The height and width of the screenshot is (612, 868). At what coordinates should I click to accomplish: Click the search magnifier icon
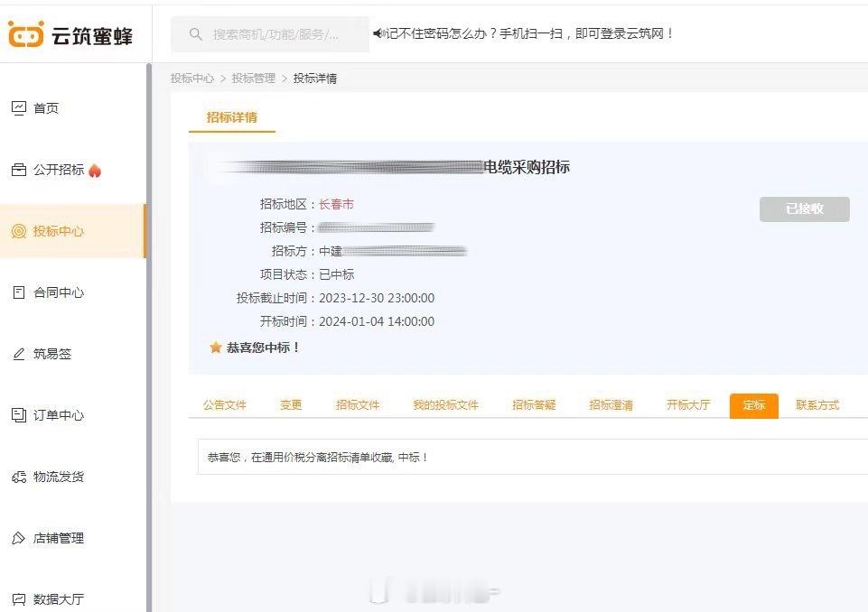tap(195, 34)
